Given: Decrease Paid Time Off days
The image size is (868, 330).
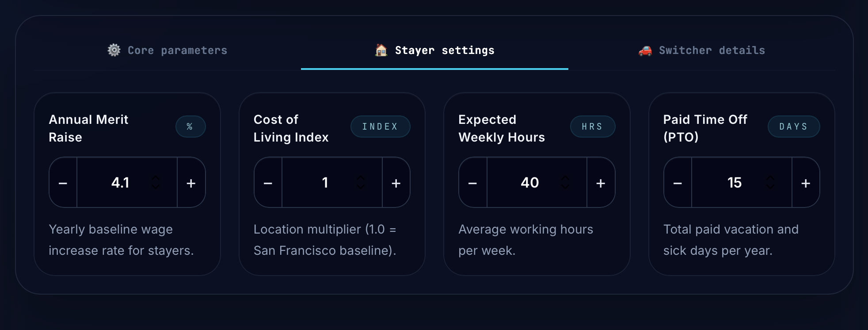Looking at the screenshot, I should click(678, 183).
